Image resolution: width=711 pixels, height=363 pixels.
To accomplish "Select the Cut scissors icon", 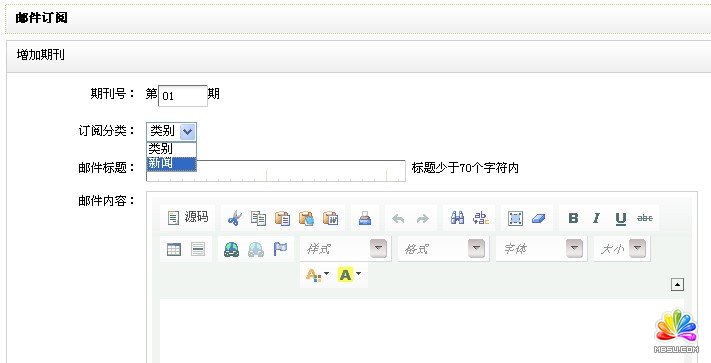I will (235, 218).
